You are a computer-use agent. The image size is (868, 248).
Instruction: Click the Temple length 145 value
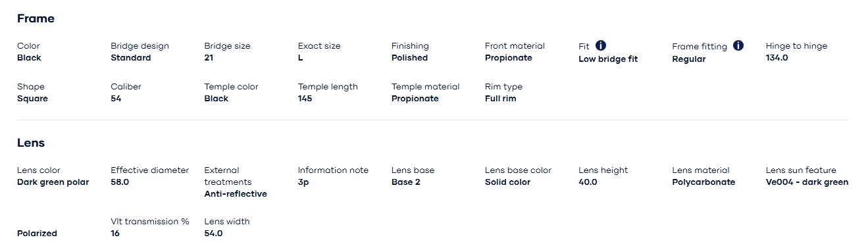305,99
